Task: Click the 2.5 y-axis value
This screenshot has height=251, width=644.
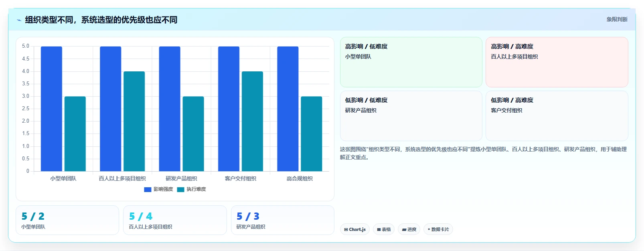Action: (x=26, y=109)
